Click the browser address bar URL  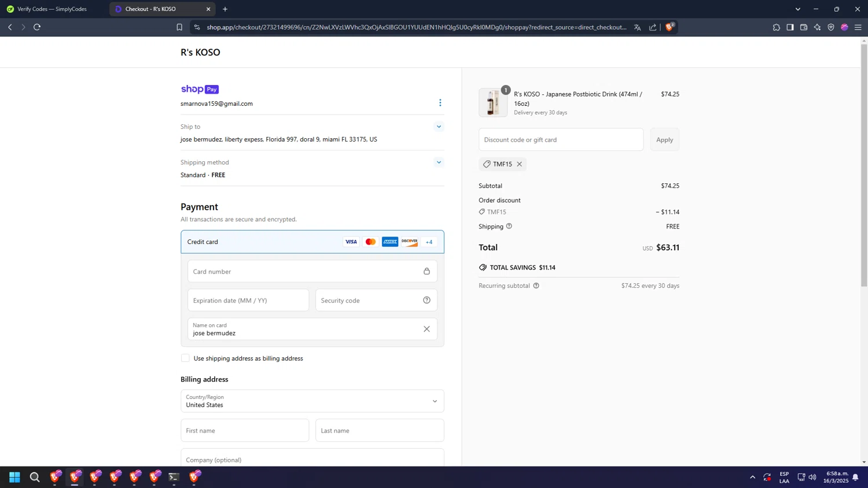coord(417,27)
